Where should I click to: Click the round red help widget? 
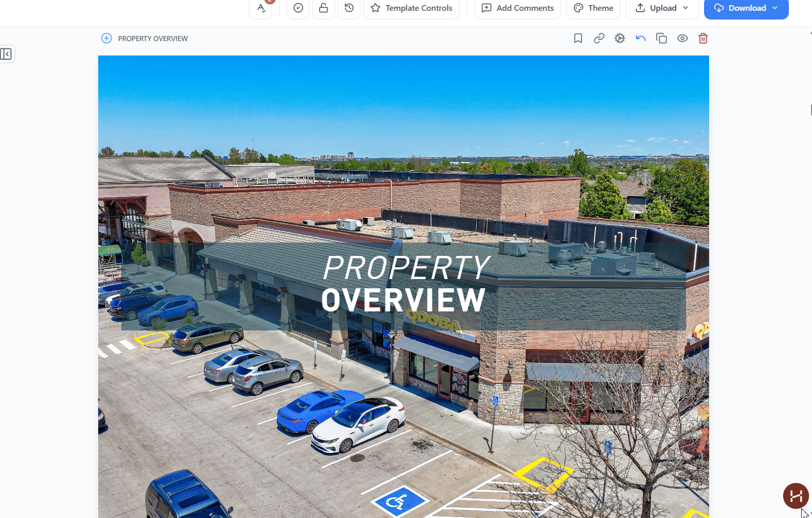(796, 496)
